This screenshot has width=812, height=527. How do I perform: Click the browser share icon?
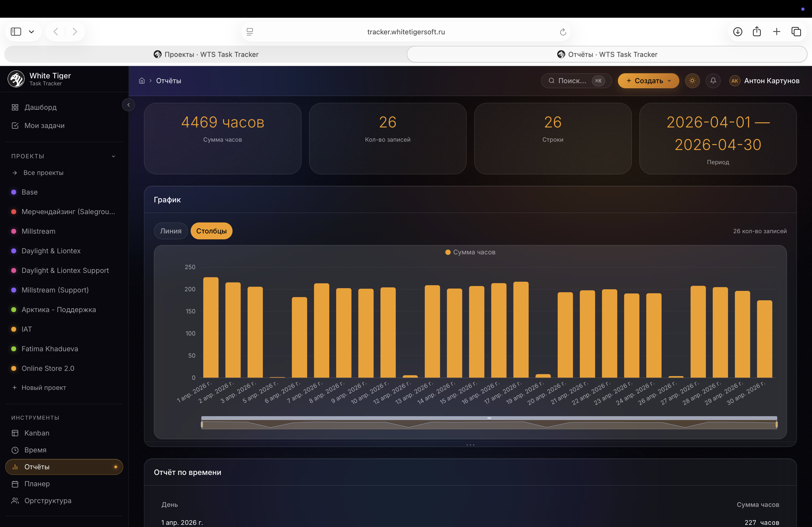click(757, 32)
